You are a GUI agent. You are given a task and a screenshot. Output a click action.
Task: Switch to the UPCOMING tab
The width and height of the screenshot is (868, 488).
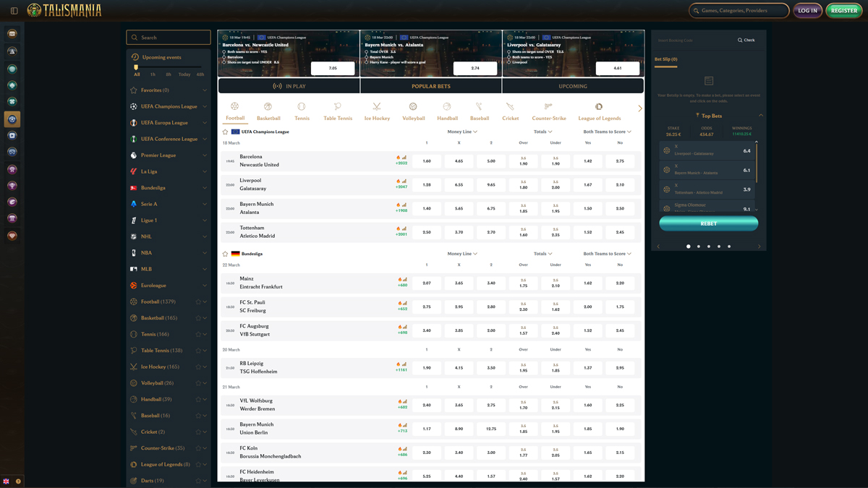click(573, 86)
